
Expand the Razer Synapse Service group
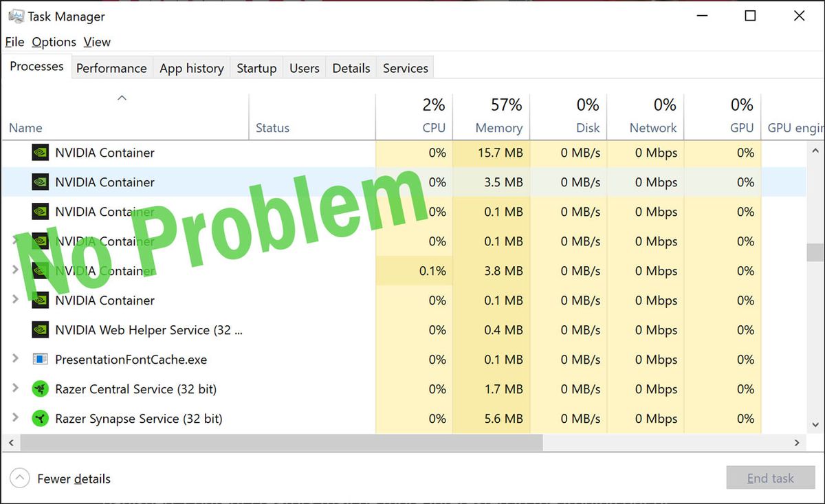point(15,418)
